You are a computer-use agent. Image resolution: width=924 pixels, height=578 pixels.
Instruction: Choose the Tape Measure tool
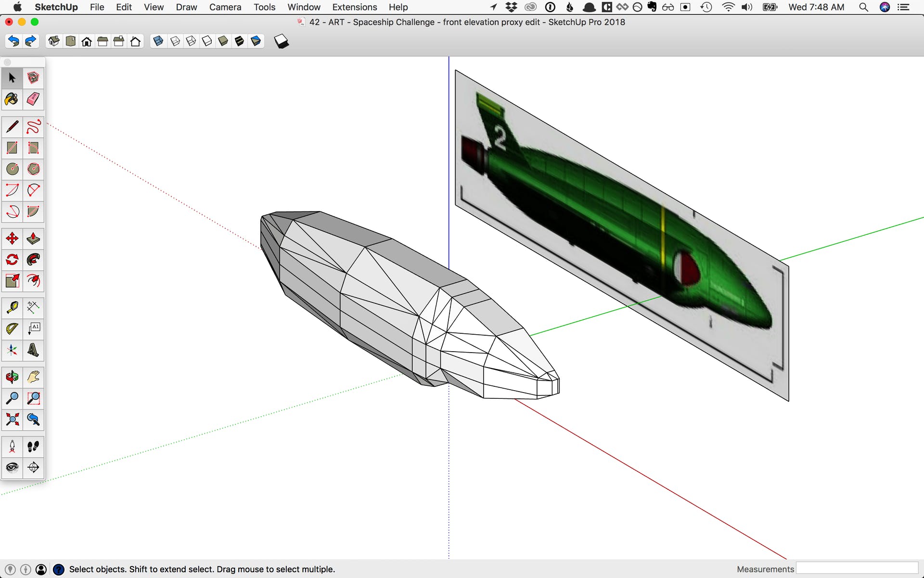click(12, 307)
